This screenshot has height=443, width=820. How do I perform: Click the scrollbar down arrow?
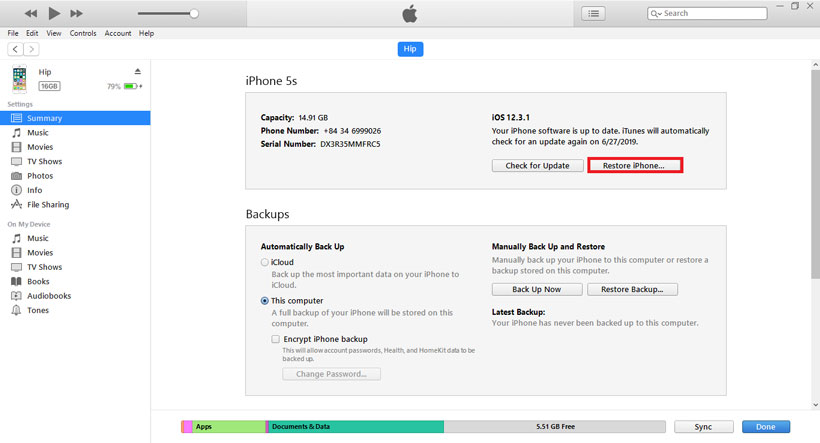(815, 404)
